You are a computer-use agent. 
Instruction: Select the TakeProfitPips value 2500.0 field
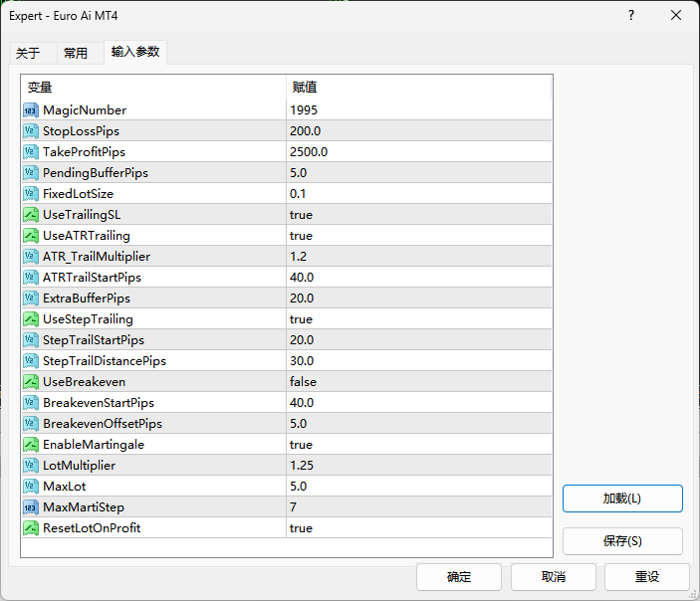click(x=309, y=152)
